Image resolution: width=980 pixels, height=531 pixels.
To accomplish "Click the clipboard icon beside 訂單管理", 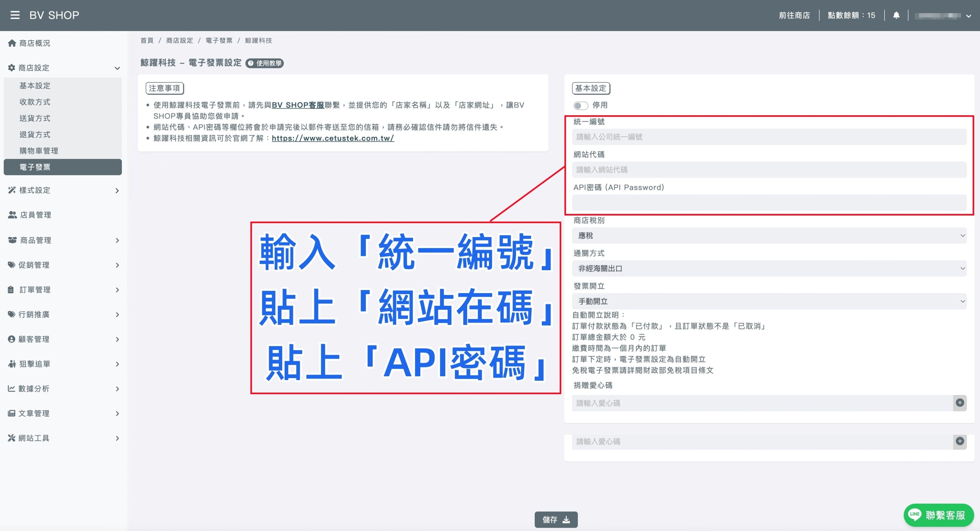I will [11, 290].
